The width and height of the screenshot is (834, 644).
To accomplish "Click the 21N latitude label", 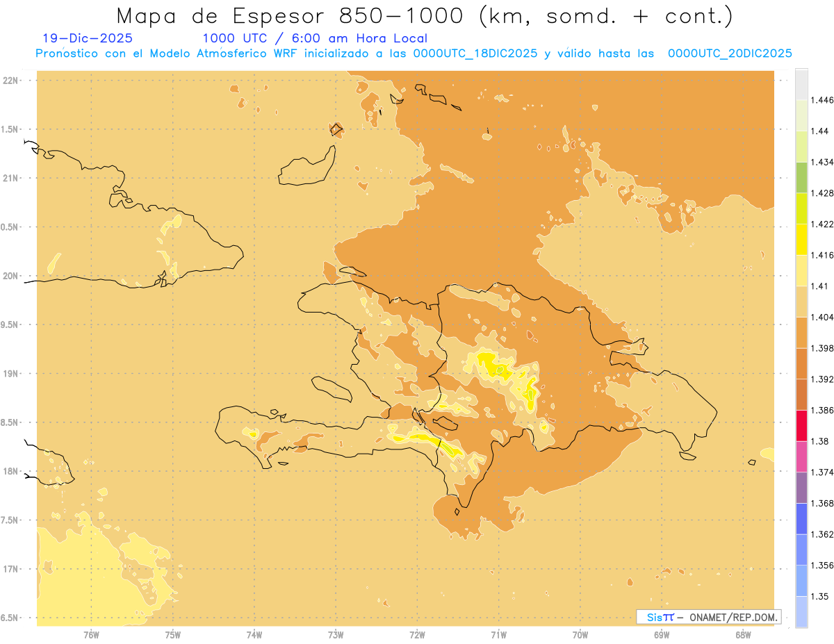I will [x=11, y=179].
